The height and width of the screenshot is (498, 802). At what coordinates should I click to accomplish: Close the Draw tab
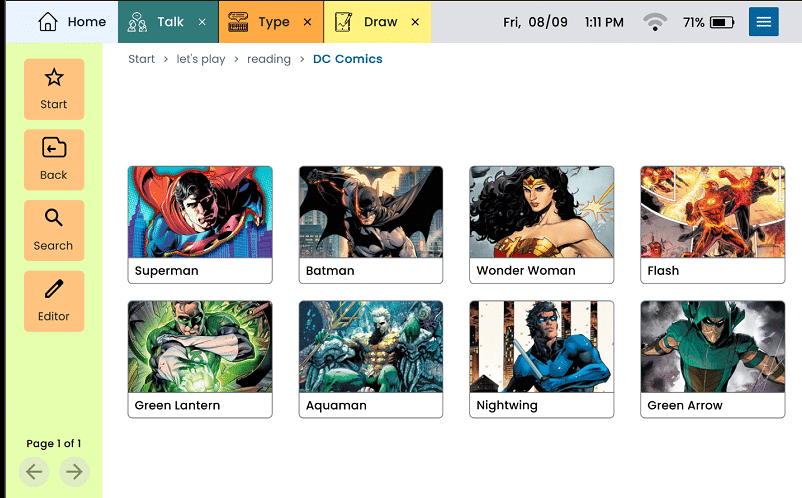415,22
